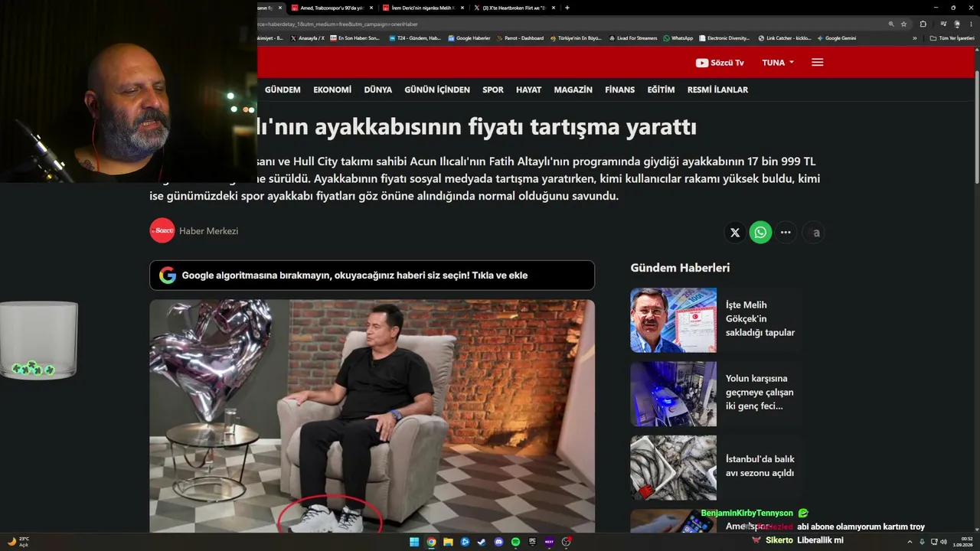Open GÜNÜN İÇİNDEN menu item
The height and width of the screenshot is (551, 980).
point(437,90)
